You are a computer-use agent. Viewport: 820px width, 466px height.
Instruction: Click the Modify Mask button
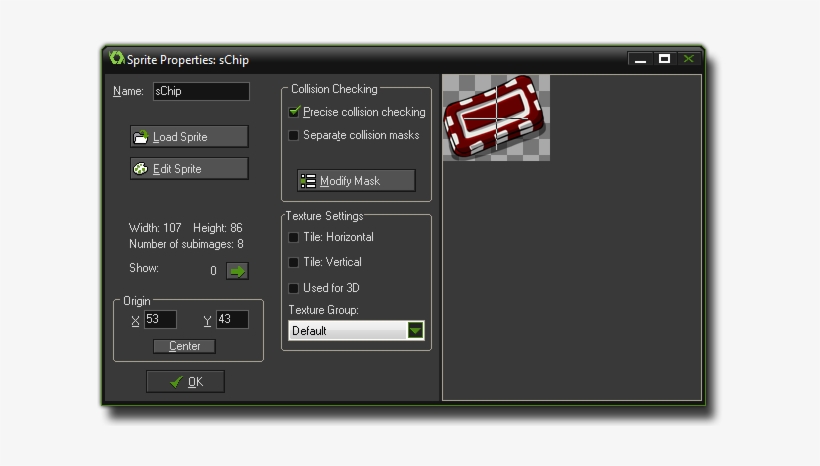click(x=356, y=181)
